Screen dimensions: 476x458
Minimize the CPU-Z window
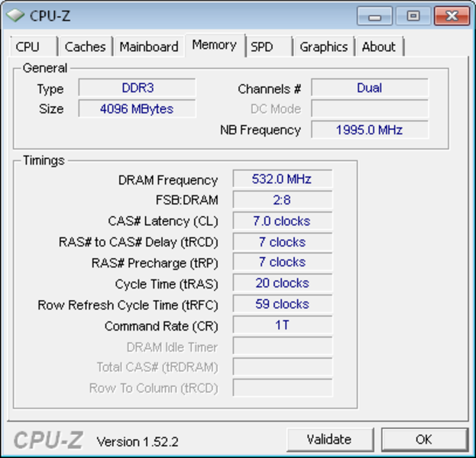pyautogui.click(x=374, y=16)
